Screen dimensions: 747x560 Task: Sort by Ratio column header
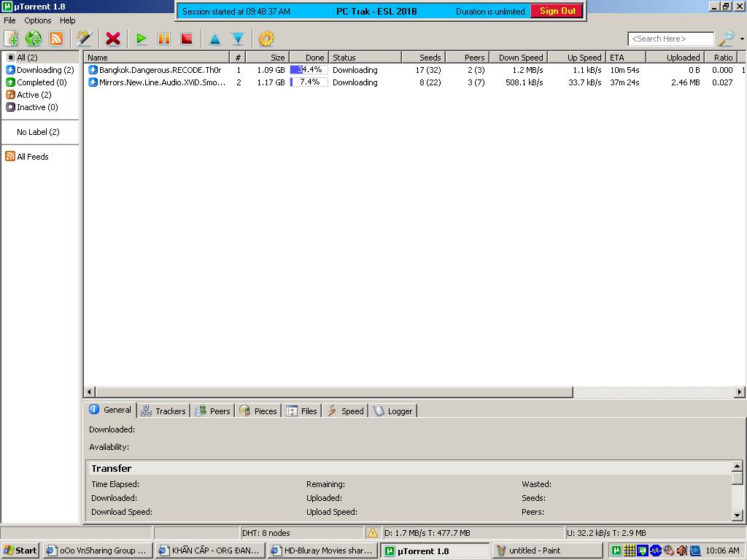point(720,58)
